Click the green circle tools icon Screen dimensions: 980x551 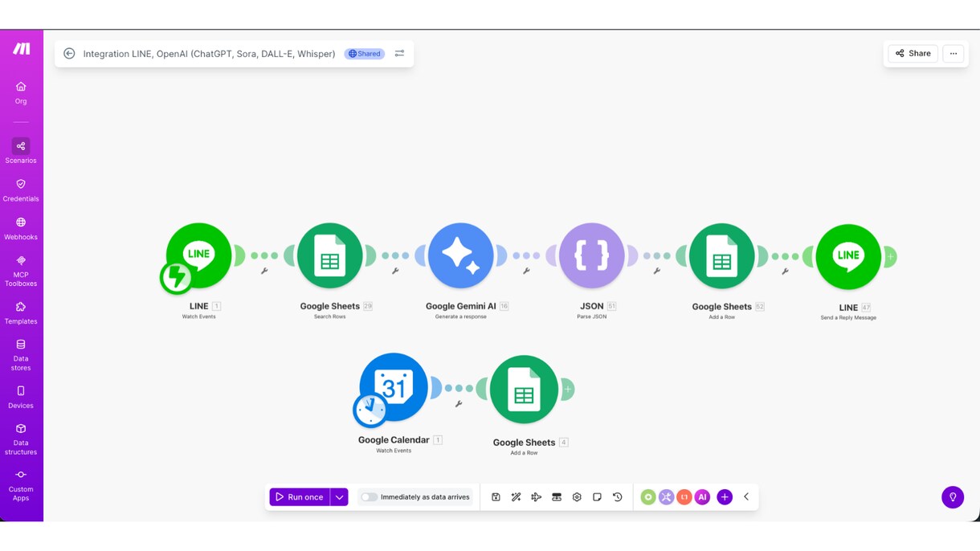pos(648,497)
